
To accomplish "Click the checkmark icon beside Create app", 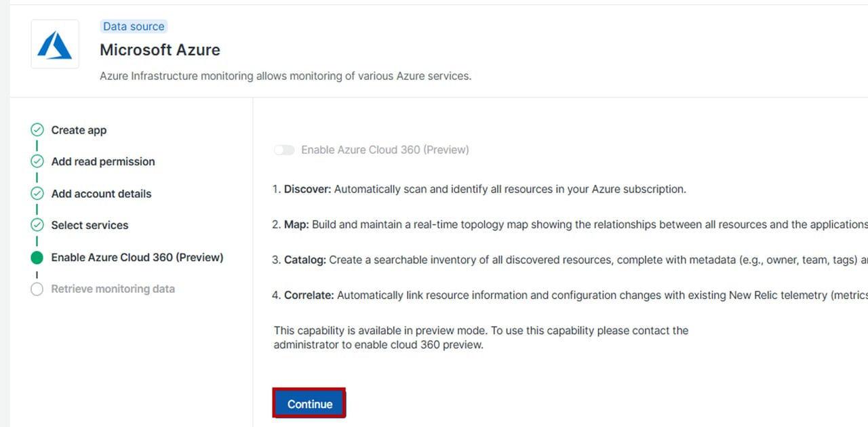I will tap(37, 130).
